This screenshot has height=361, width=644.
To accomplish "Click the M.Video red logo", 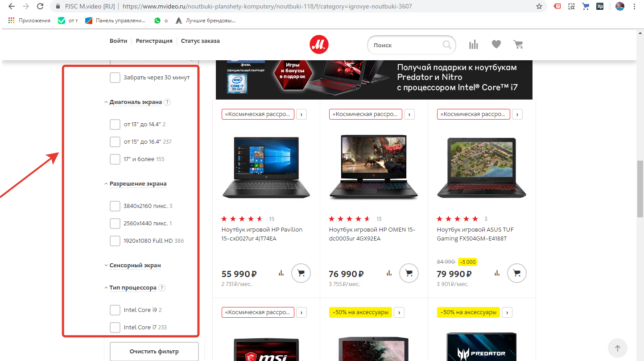I will pos(319,44).
